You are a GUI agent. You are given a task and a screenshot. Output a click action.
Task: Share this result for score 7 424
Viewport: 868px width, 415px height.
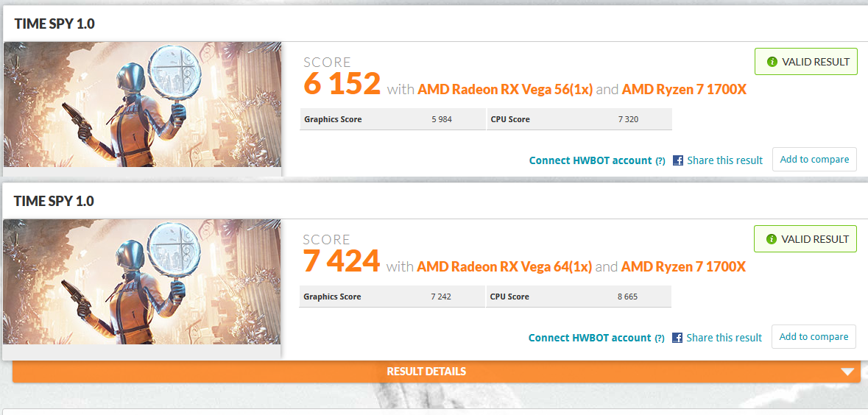[724, 338]
